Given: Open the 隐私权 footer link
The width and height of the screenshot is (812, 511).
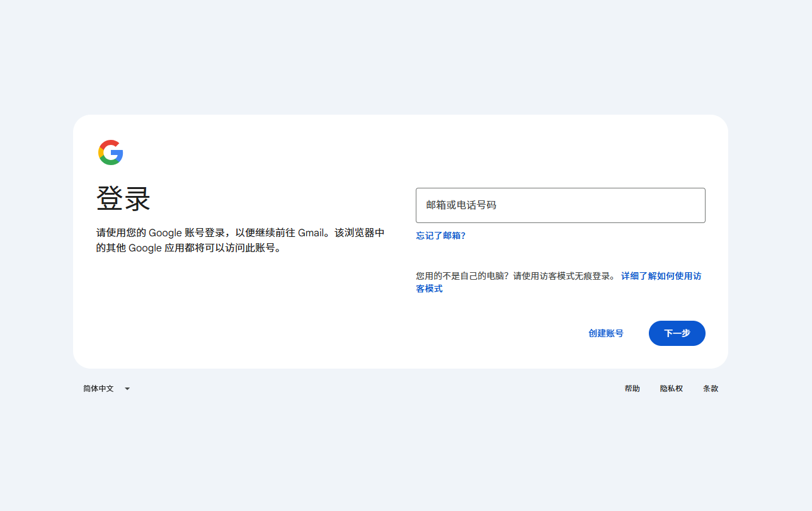Looking at the screenshot, I should [x=671, y=389].
